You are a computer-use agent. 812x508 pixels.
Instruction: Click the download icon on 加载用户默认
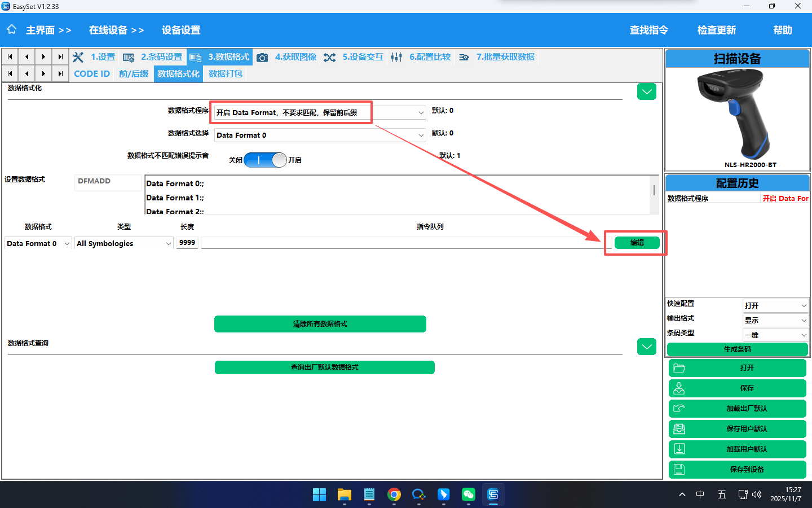coord(679,449)
